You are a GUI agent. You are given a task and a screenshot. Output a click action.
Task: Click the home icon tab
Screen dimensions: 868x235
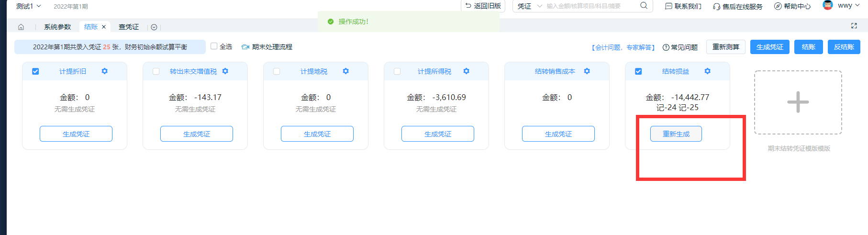(21, 27)
